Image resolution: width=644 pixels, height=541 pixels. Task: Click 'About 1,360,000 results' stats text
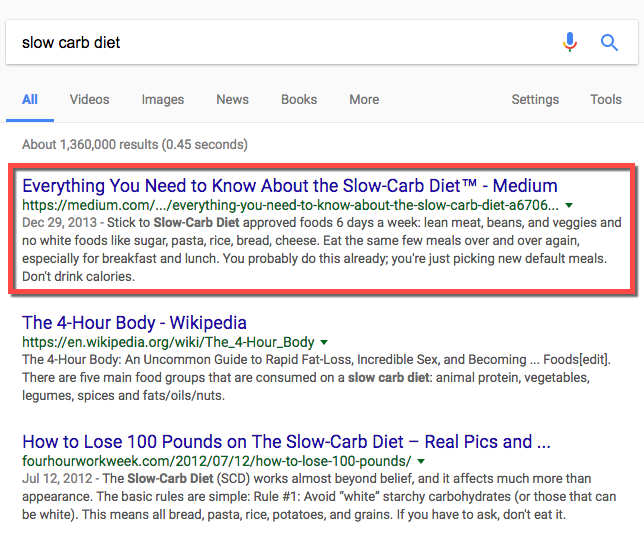[x=135, y=145]
